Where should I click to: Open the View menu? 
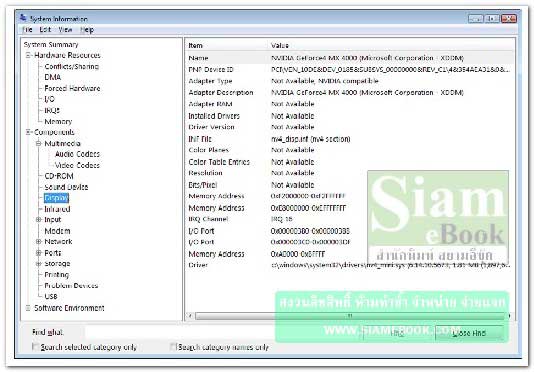(65, 30)
